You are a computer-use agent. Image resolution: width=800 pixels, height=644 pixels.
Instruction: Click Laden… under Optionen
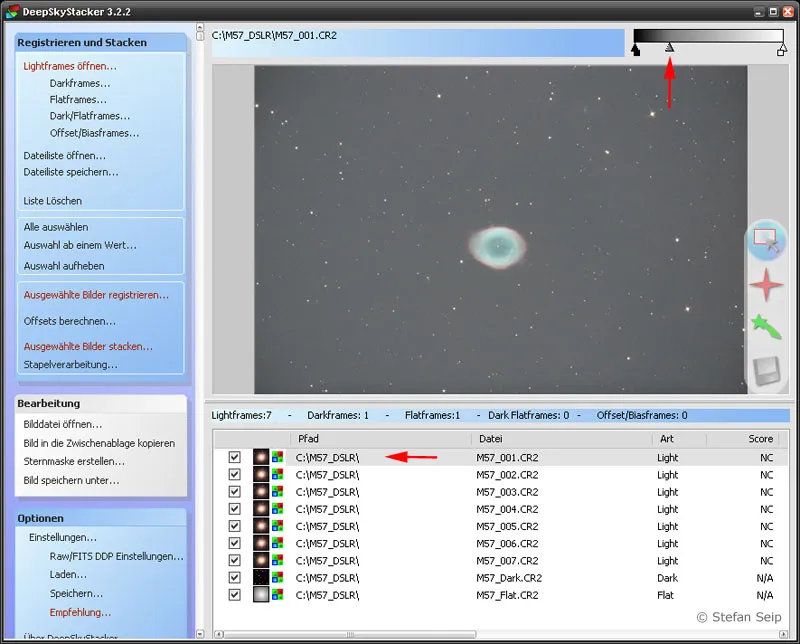pyautogui.click(x=68, y=575)
